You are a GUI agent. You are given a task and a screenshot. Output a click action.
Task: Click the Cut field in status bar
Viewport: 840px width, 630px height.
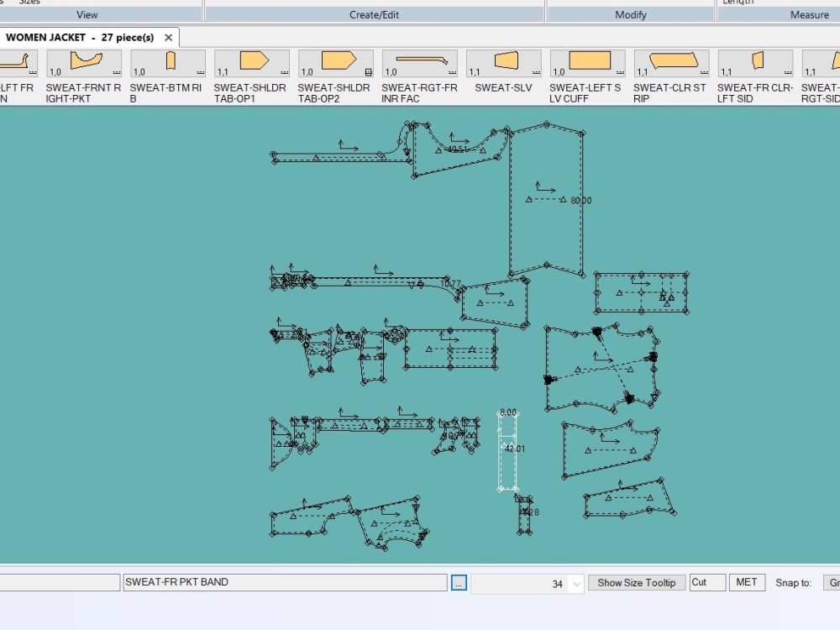click(707, 582)
